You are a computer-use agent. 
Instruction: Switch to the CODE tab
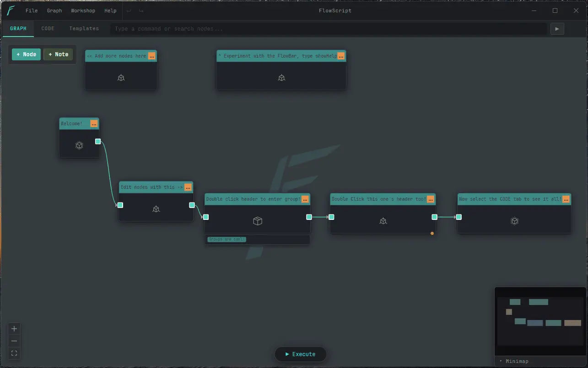coord(48,28)
